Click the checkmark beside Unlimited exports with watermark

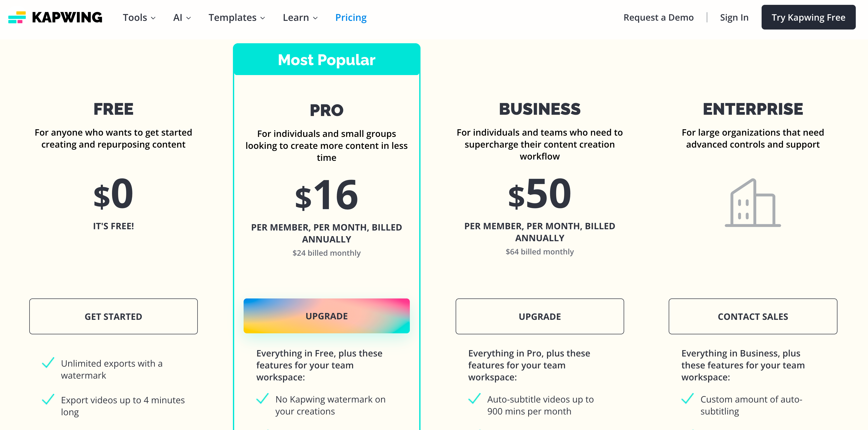tap(48, 363)
